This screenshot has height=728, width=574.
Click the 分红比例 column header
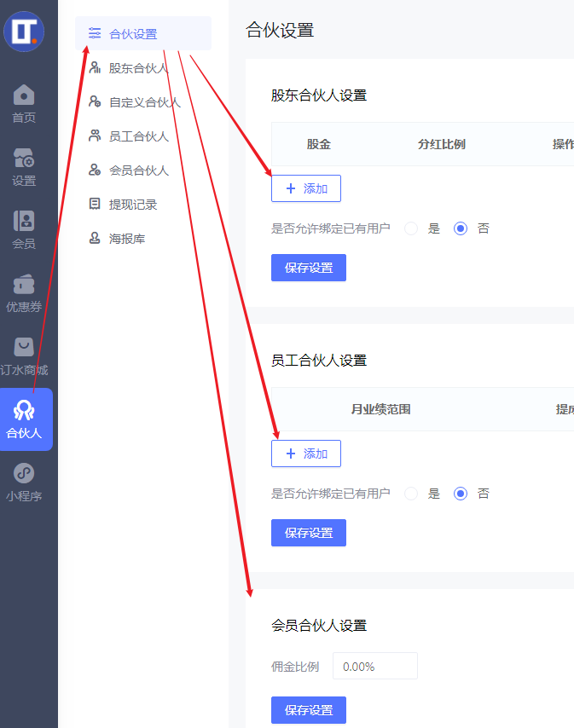442,144
